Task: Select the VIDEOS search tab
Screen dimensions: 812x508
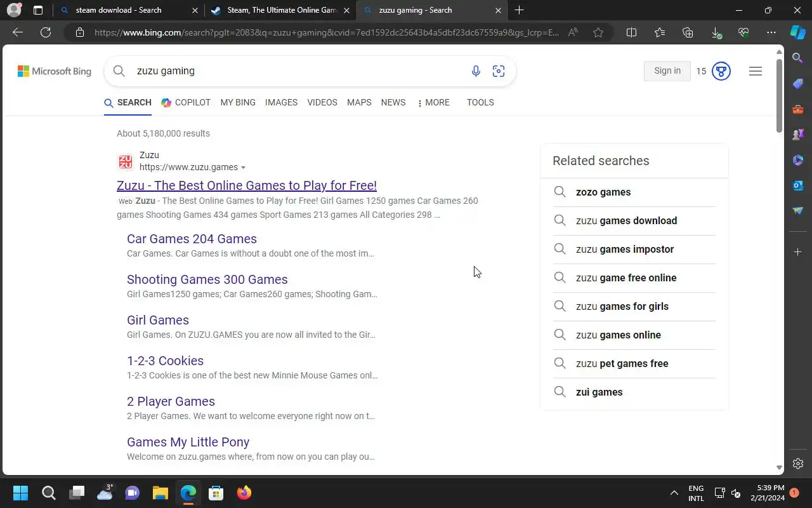Action: tap(322, 102)
